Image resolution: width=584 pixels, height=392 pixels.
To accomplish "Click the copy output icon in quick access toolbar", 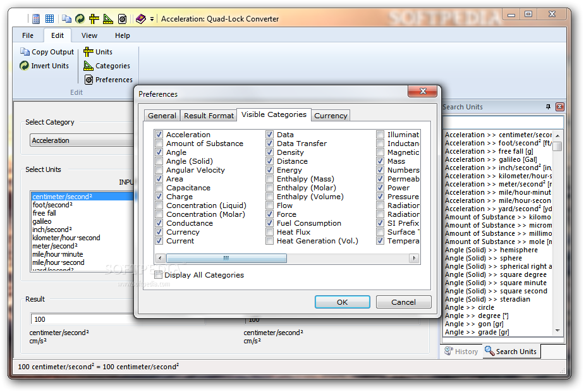I will coord(66,18).
